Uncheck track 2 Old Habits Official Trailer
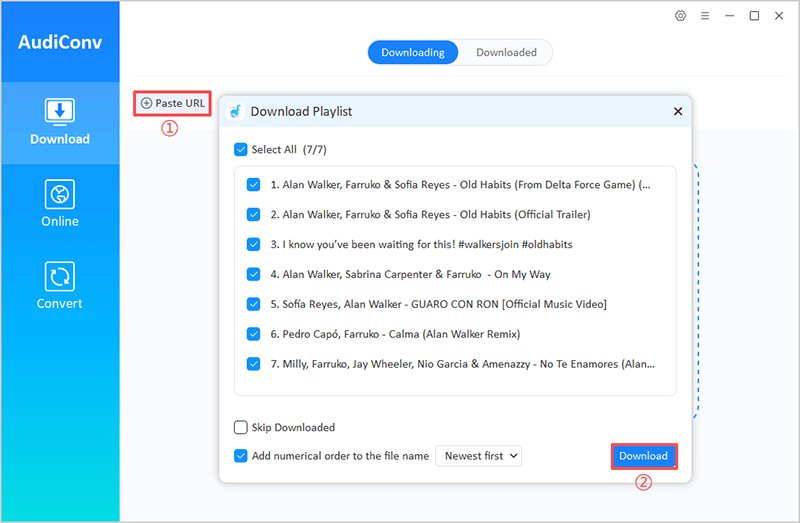Image resolution: width=800 pixels, height=523 pixels. (x=253, y=214)
